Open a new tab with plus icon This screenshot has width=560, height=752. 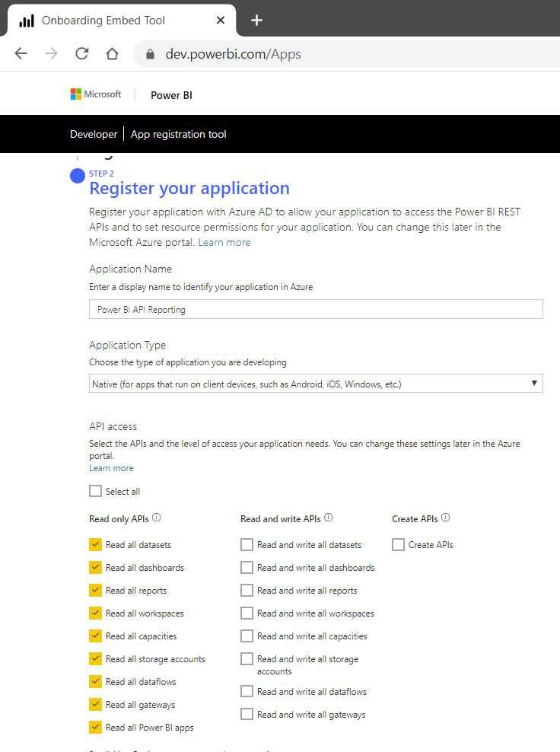pos(256,20)
